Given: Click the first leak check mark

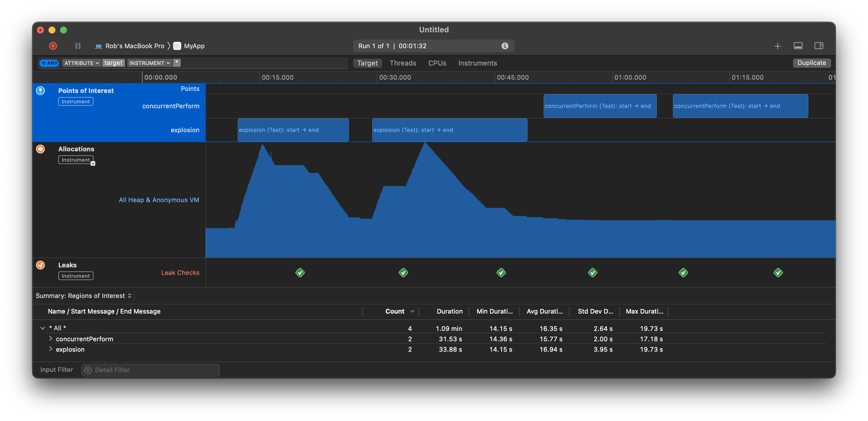Looking at the screenshot, I should (300, 273).
